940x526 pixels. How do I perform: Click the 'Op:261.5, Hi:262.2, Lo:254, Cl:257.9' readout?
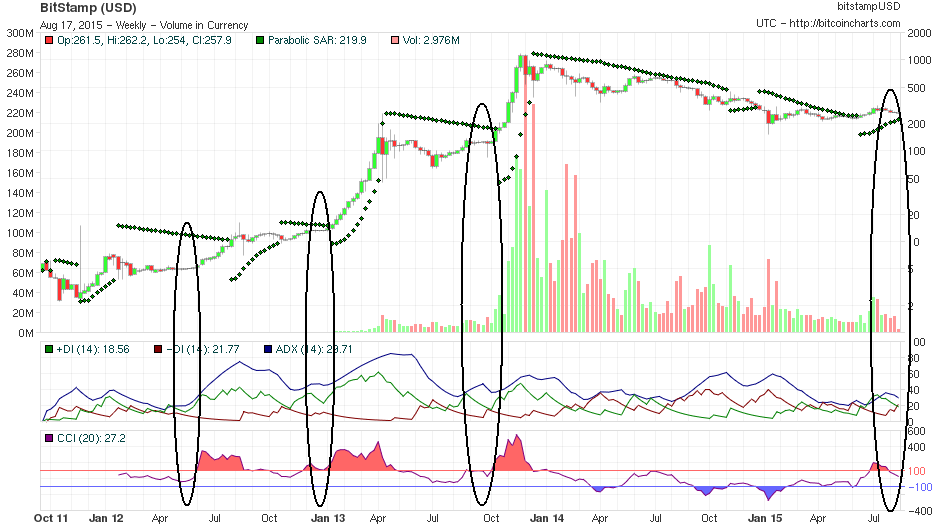click(x=144, y=40)
